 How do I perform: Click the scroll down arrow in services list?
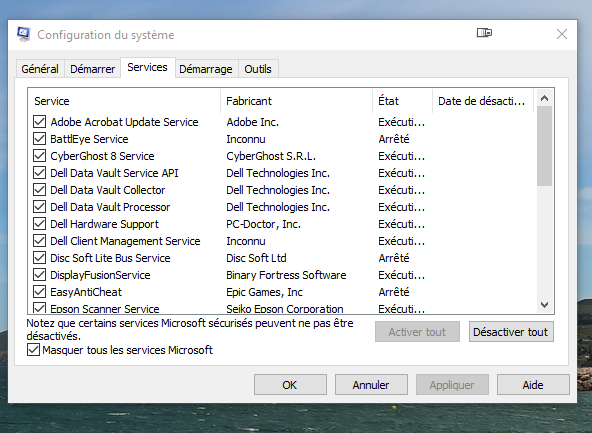(544, 305)
